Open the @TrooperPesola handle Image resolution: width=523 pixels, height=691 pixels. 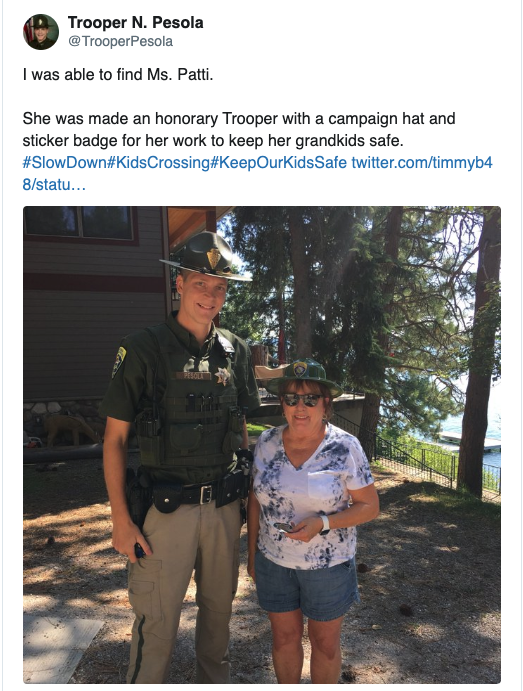120,41
